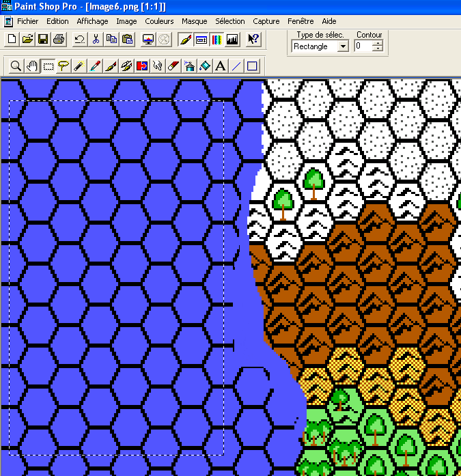Toggle the histogram window button

point(232,39)
